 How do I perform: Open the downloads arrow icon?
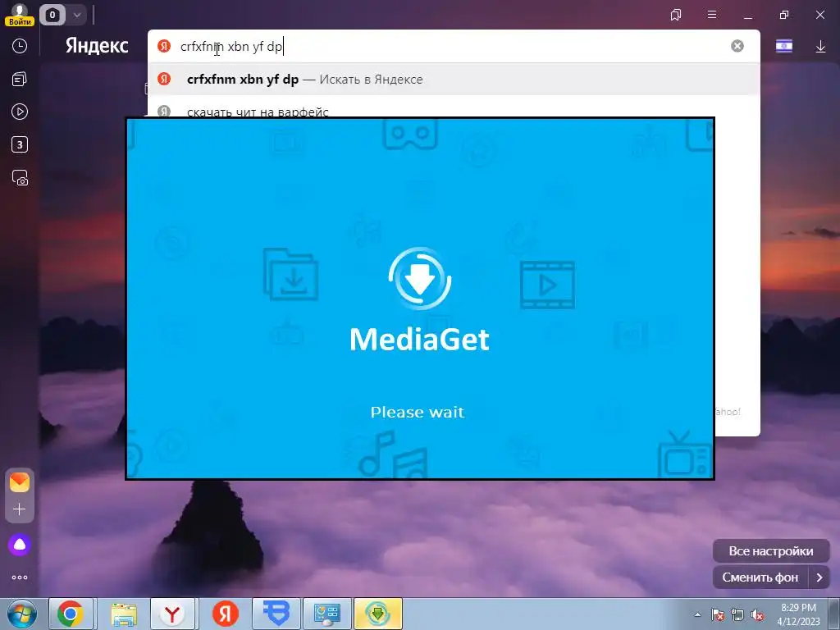(x=820, y=47)
